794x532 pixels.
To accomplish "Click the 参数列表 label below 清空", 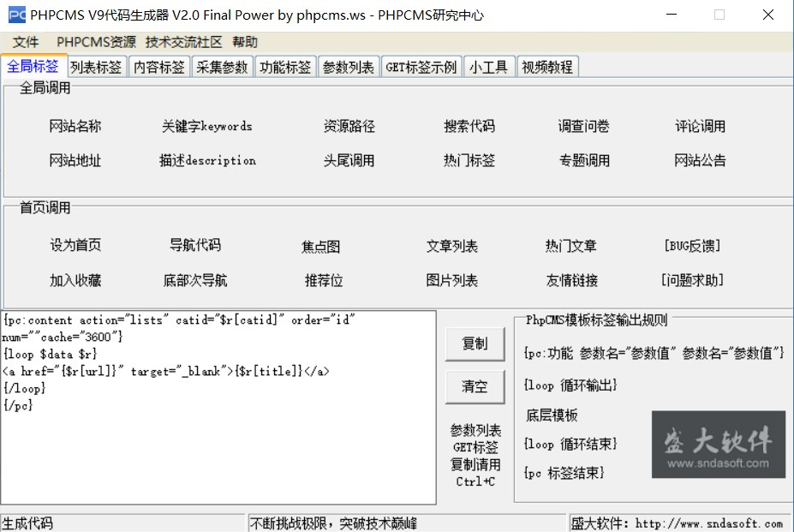I will (475, 430).
